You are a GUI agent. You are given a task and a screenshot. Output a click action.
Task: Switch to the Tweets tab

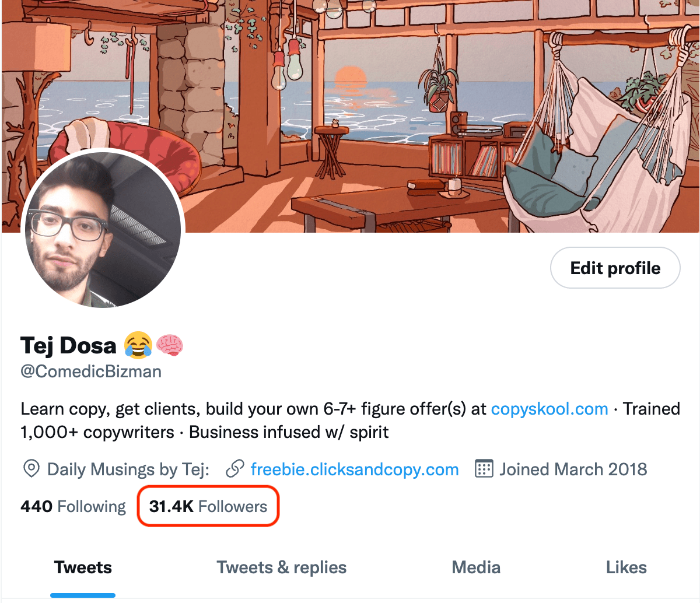[x=83, y=567]
